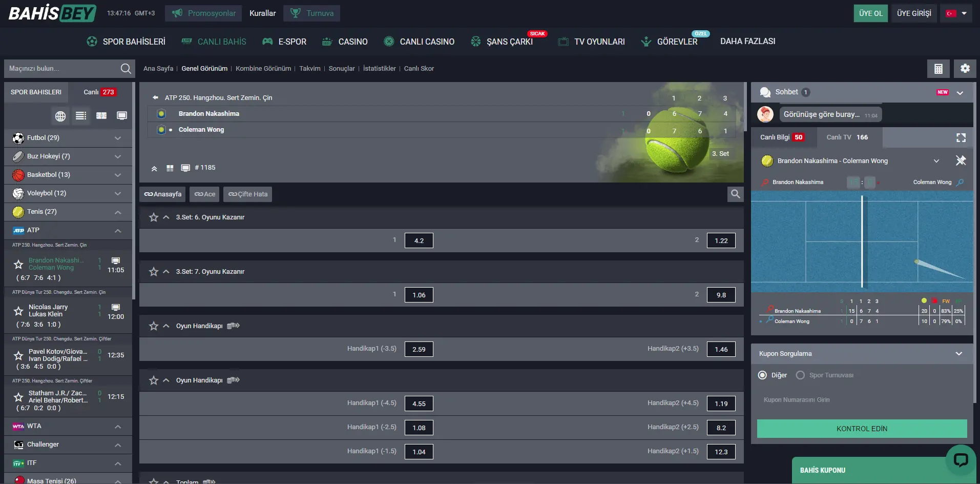Screen dimensions: 980x484
Task: Select odds 4.2 for 6th game winner
Action: point(419,240)
